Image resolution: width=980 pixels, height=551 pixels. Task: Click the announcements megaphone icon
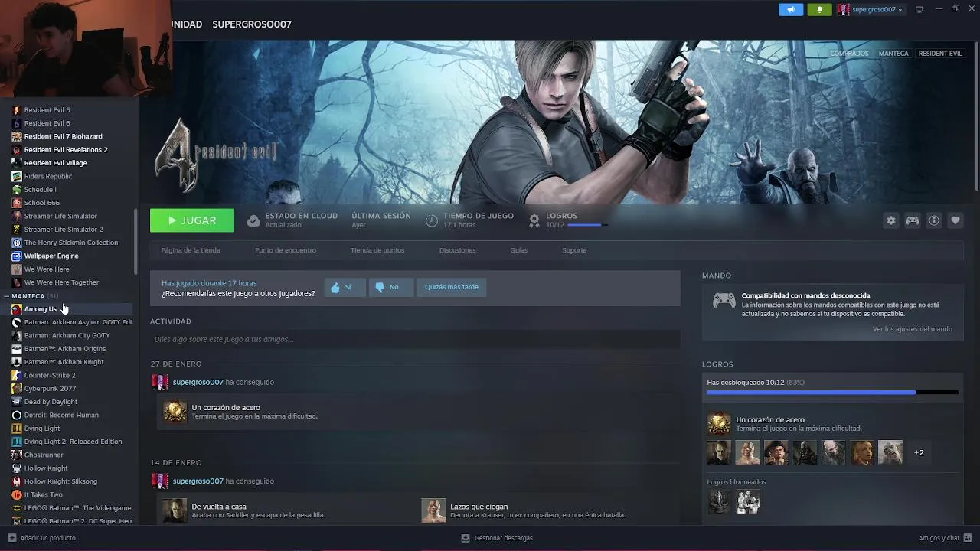pos(791,9)
